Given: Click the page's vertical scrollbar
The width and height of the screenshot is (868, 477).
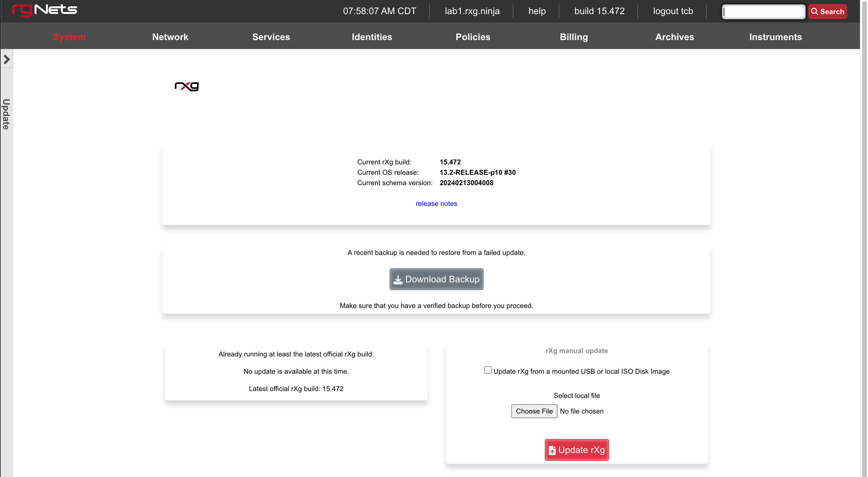Looking at the screenshot, I should click(864, 238).
